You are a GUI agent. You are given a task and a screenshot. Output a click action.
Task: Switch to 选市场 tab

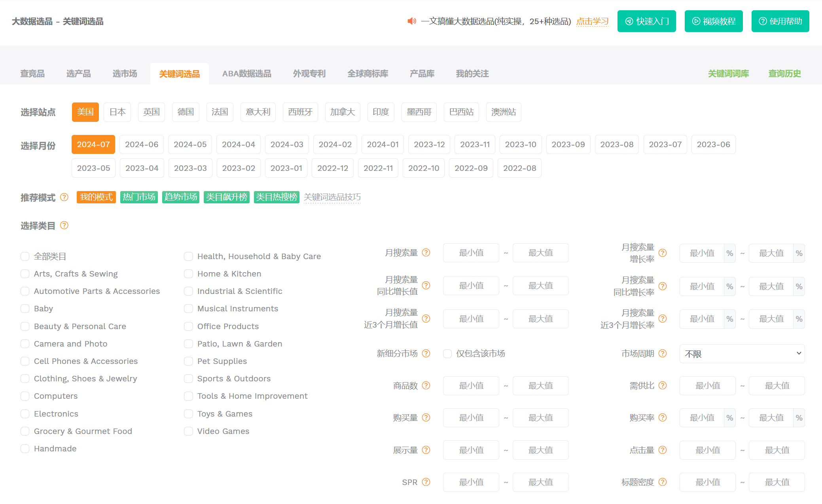click(125, 74)
